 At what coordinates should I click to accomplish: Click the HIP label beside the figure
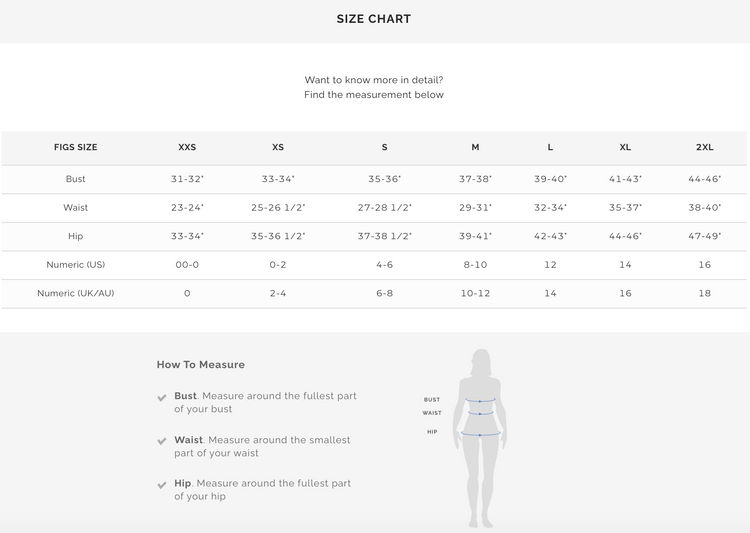pyautogui.click(x=432, y=432)
